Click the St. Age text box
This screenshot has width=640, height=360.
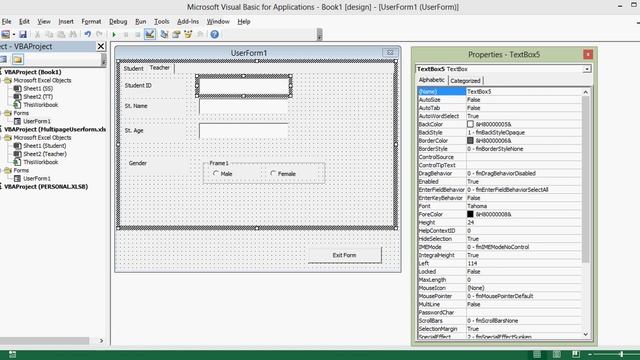pyautogui.click(x=244, y=131)
